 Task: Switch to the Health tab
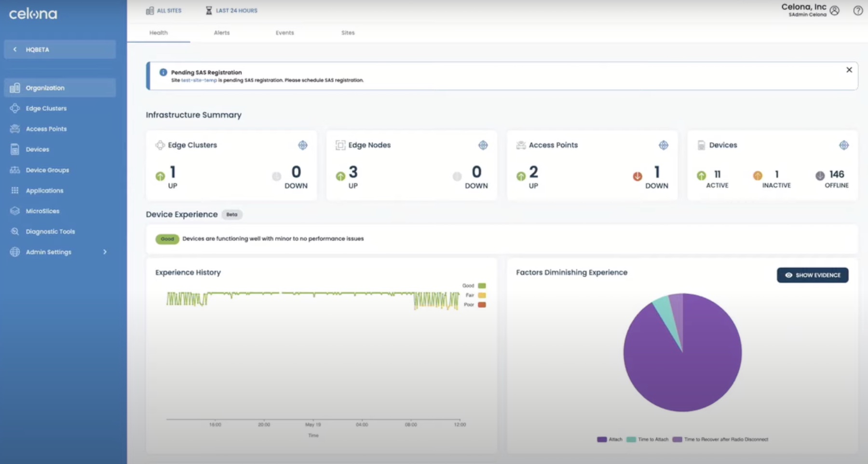[x=159, y=33]
